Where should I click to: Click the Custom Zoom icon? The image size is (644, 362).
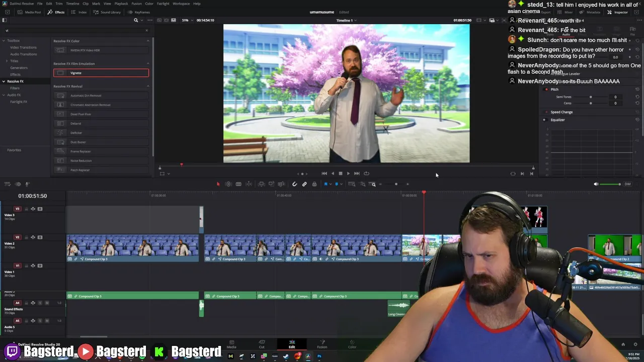click(x=372, y=184)
